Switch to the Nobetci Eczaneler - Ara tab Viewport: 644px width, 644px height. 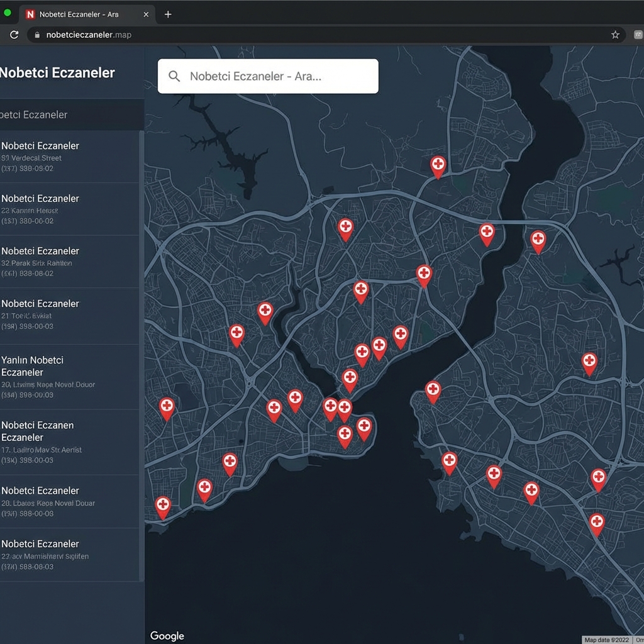[x=79, y=14]
